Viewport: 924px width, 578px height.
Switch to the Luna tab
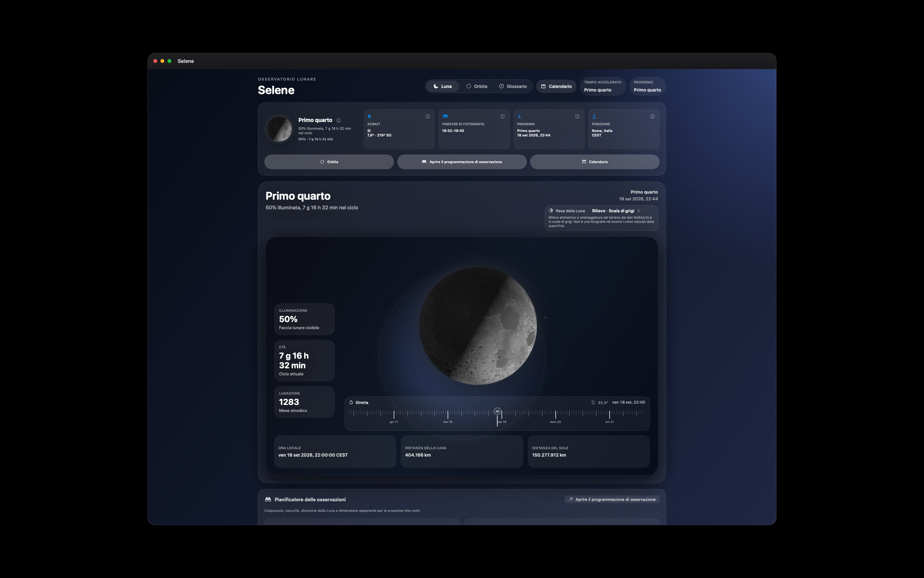pyautogui.click(x=442, y=86)
